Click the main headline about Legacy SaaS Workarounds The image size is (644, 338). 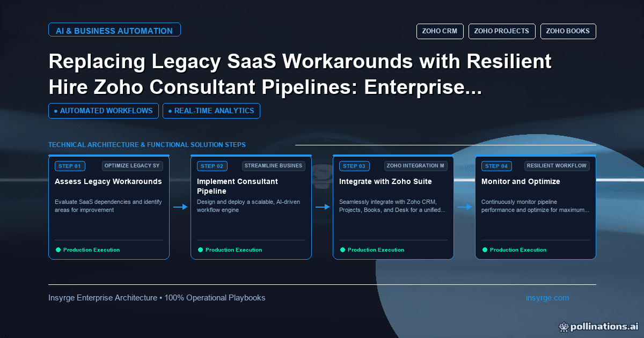pos(300,74)
